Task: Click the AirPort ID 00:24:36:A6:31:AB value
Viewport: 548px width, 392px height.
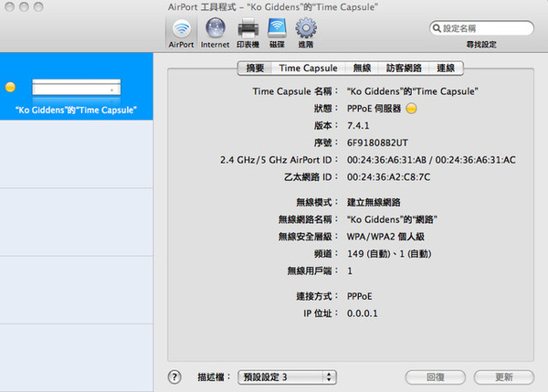Action: (x=386, y=160)
